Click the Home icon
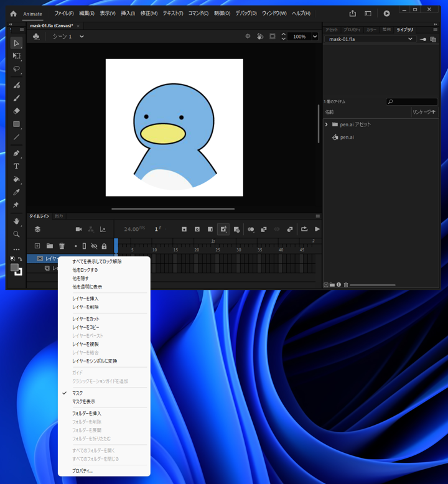 [13, 14]
